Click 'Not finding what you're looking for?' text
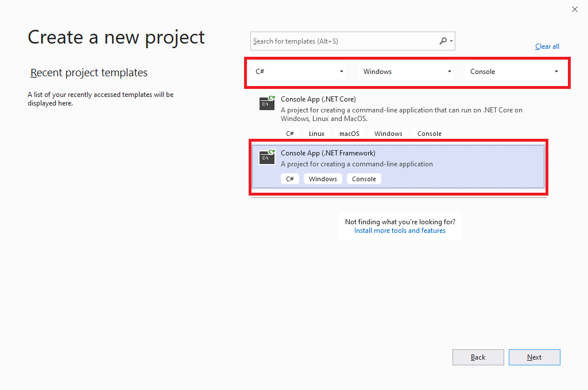 pyautogui.click(x=400, y=222)
